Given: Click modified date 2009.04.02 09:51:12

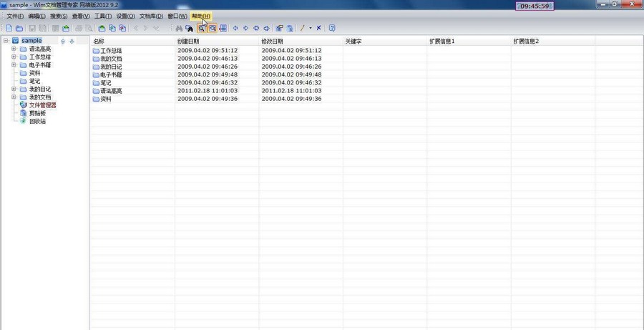Looking at the screenshot, I should [x=292, y=51].
